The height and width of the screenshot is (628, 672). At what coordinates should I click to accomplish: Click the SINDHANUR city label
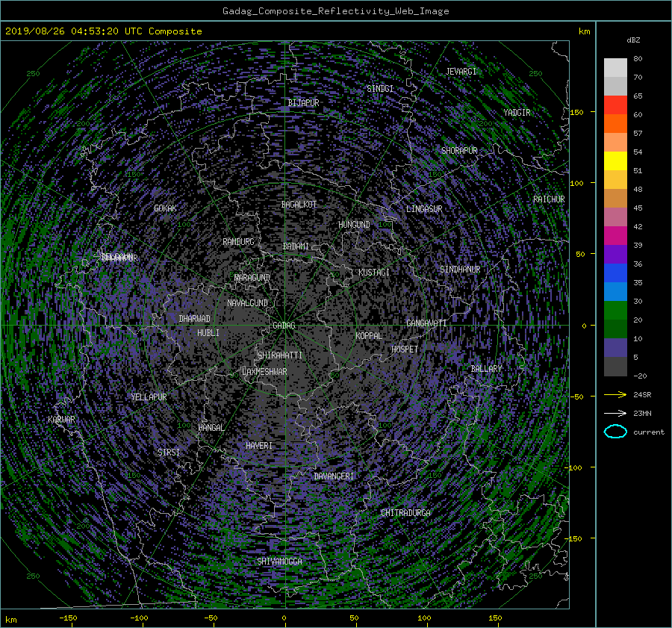[x=460, y=270]
